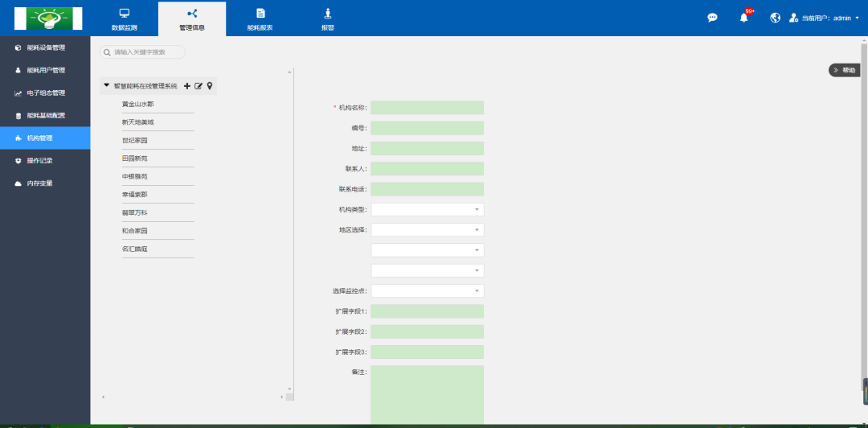
Task: Click into the 联系电话 field
Action: [428, 189]
